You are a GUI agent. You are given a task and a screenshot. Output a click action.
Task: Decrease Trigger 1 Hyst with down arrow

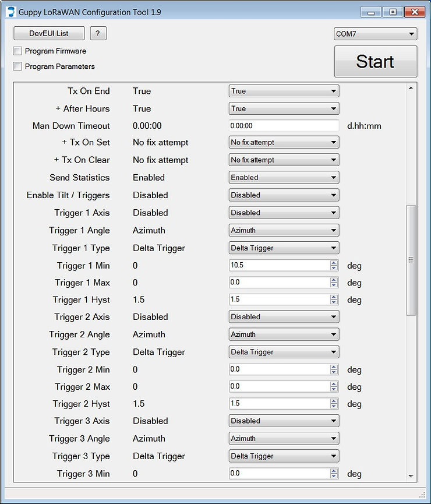tap(334, 302)
